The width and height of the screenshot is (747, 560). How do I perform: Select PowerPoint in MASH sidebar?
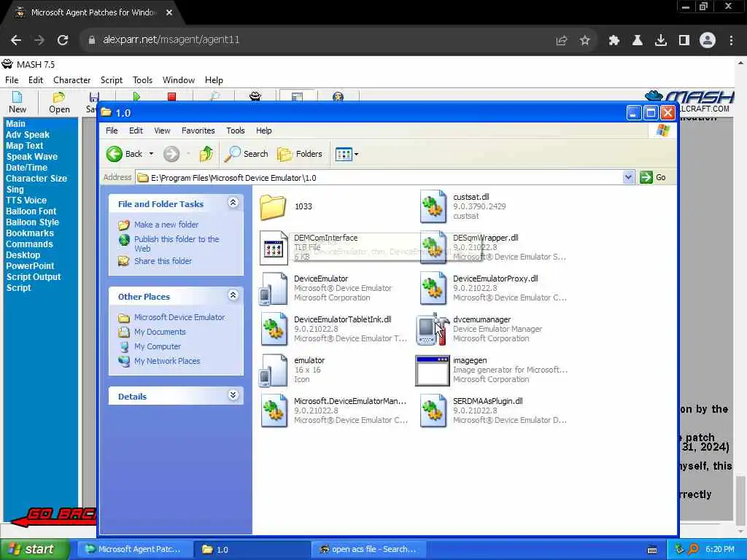(x=30, y=266)
